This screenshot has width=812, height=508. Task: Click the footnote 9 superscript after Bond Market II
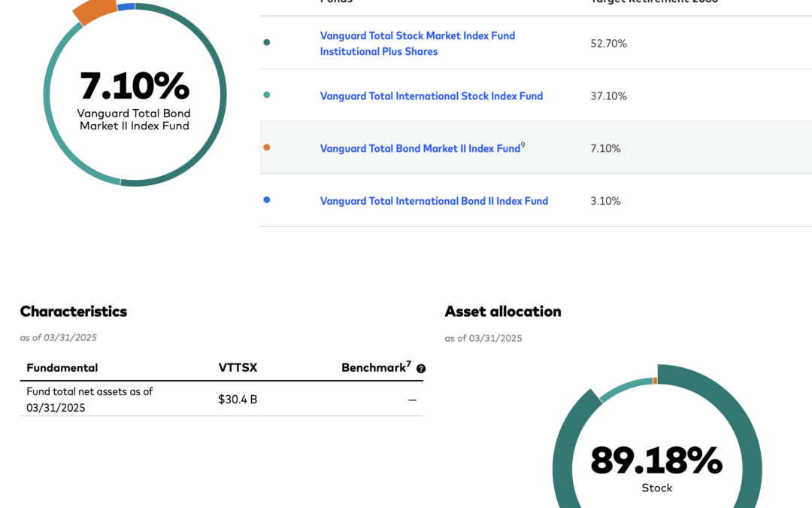click(523, 145)
